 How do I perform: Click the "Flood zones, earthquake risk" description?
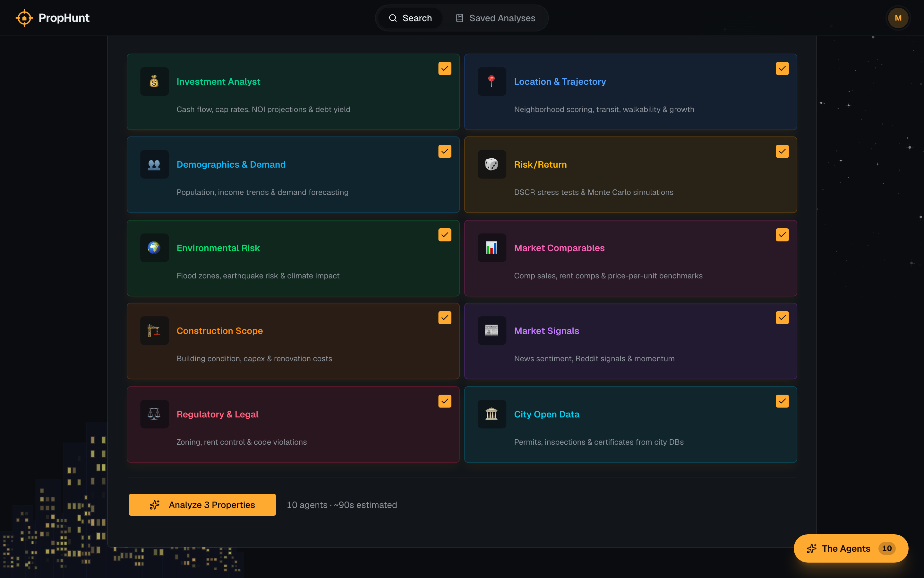pos(258,276)
